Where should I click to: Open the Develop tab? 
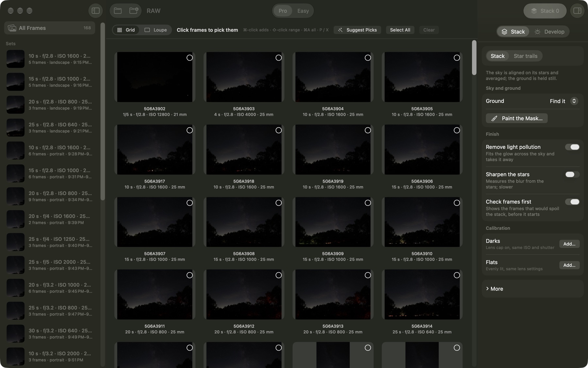click(550, 32)
